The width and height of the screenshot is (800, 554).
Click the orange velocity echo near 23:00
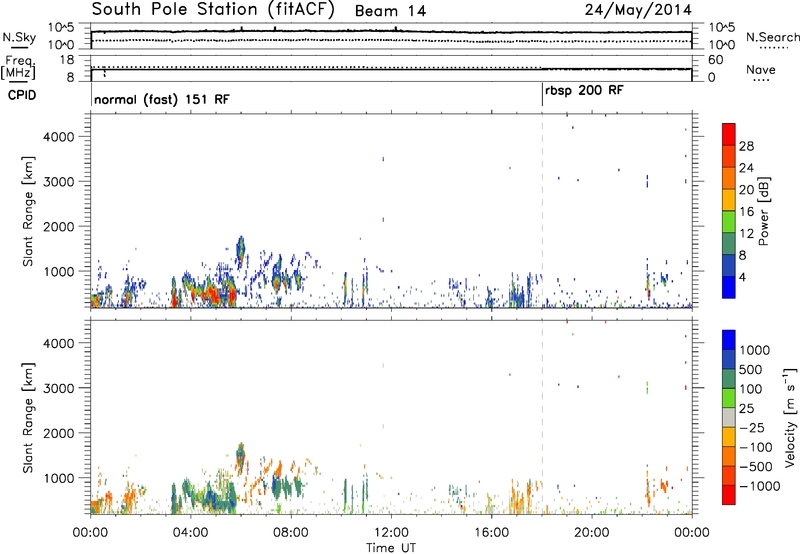pos(664,486)
